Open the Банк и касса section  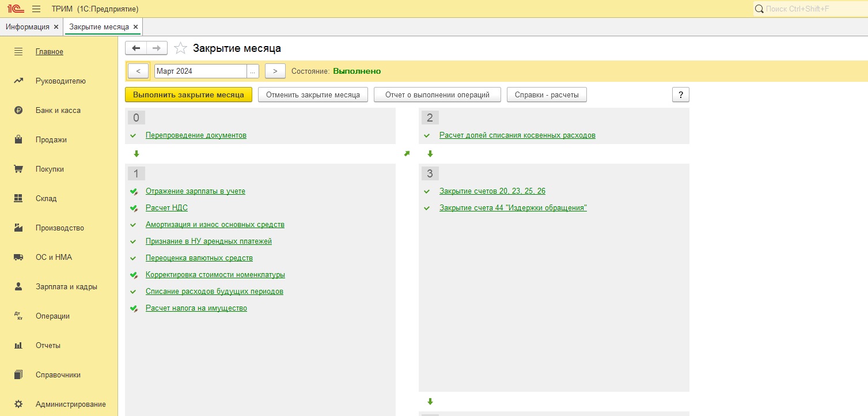click(x=58, y=111)
